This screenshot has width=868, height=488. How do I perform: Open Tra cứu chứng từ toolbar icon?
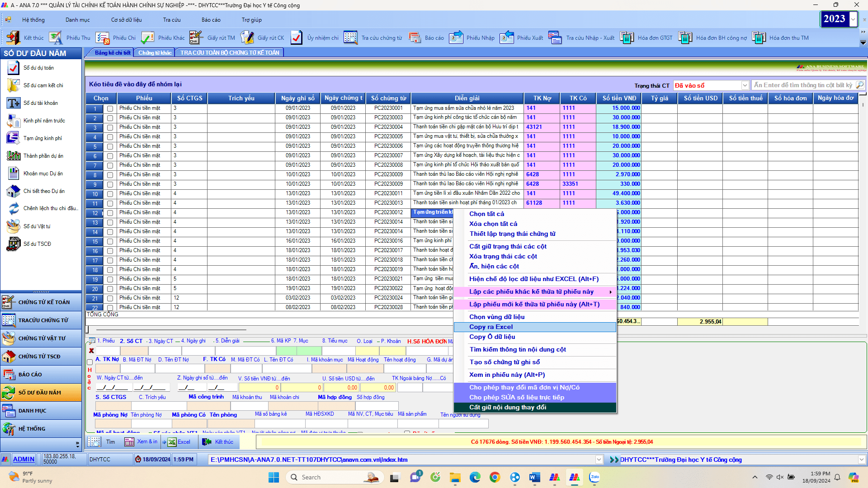[x=351, y=38]
